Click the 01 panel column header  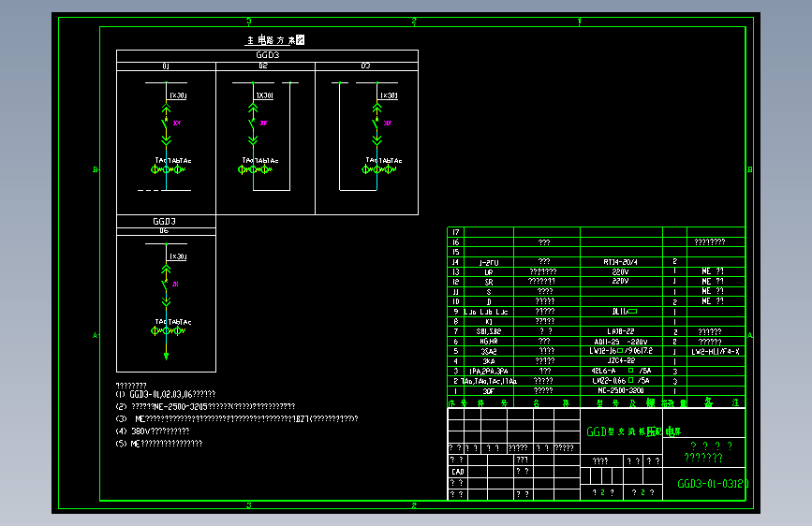[166, 66]
